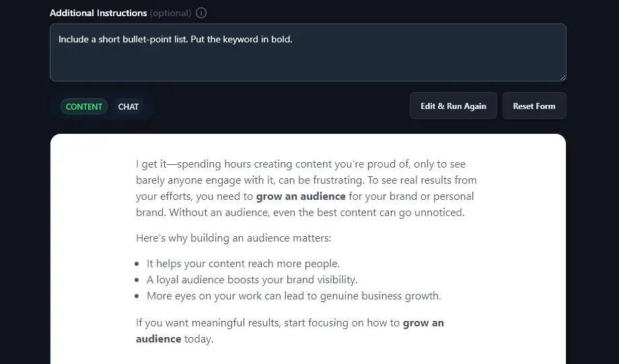619x364 pixels.
Task: Open the CHAT tab
Action: pyautogui.click(x=129, y=106)
